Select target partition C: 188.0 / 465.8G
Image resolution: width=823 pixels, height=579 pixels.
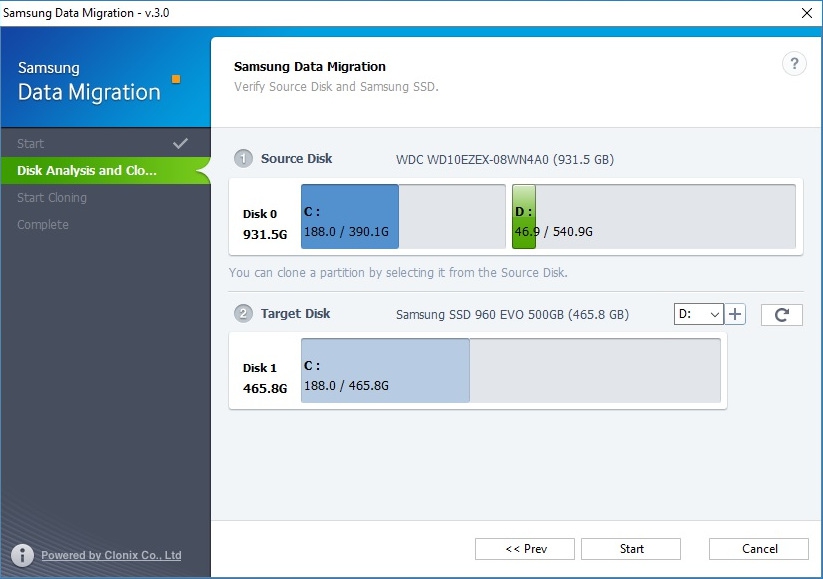(511, 371)
